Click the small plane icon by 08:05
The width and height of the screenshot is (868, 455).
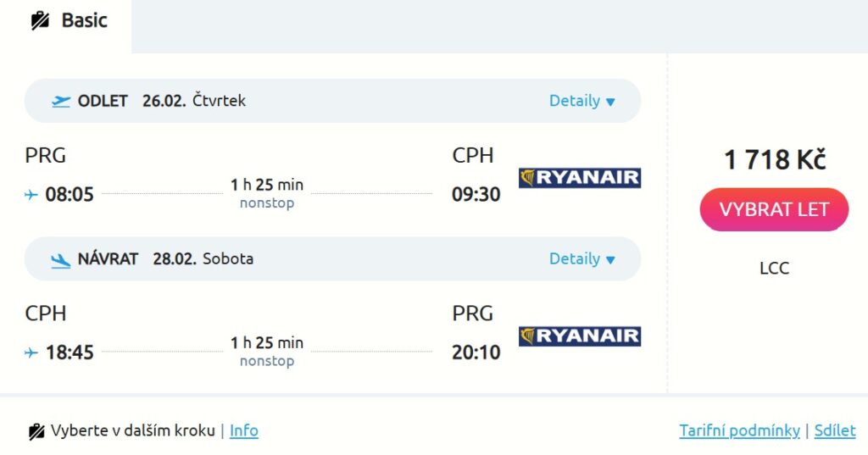pos(31,195)
